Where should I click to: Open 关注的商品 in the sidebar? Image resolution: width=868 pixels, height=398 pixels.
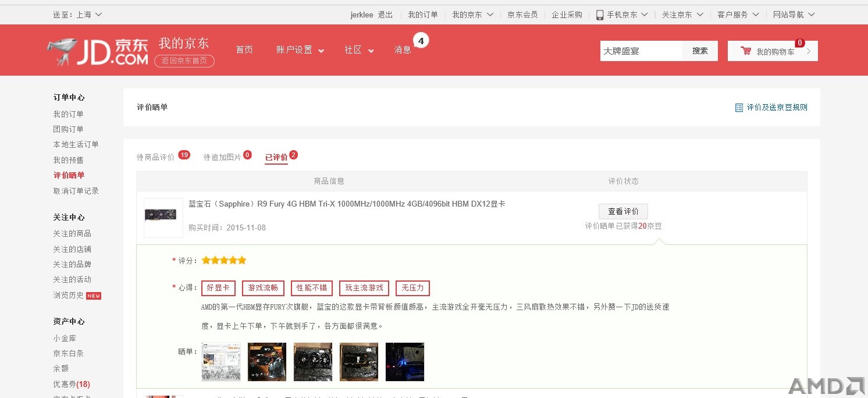coord(72,233)
